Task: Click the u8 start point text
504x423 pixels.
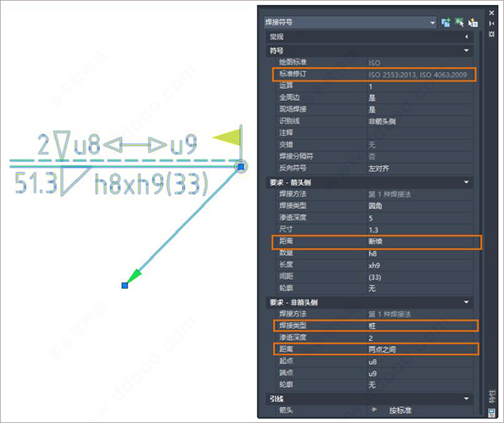Action: tap(87, 144)
